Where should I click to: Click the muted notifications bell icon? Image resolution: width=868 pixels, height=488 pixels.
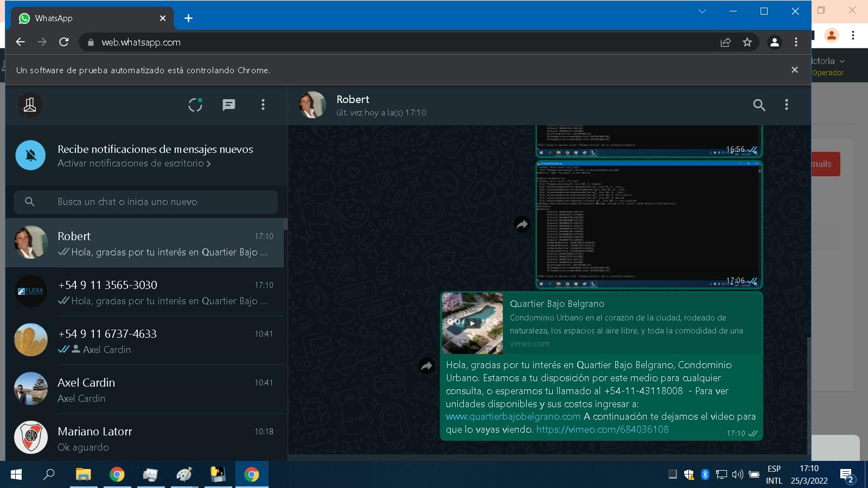click(30, 155)
